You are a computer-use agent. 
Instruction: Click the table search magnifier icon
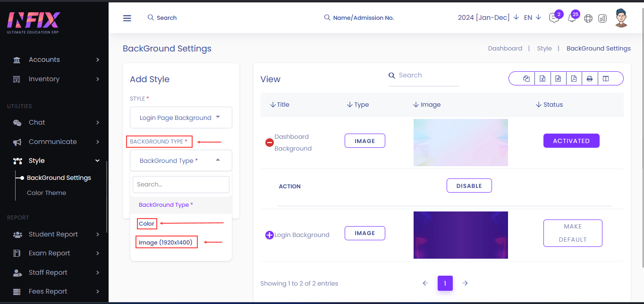tap(391, 76)
